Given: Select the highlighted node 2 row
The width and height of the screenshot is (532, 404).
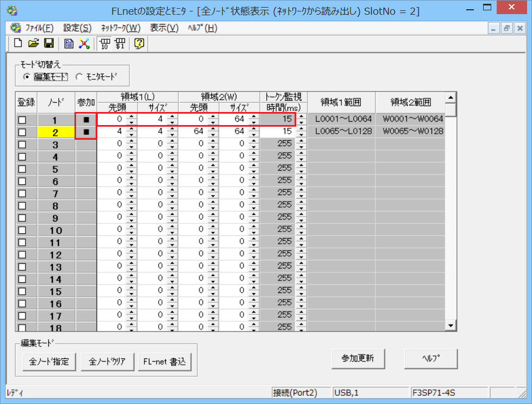Looking at the screenshot, I should pos(56,131).
